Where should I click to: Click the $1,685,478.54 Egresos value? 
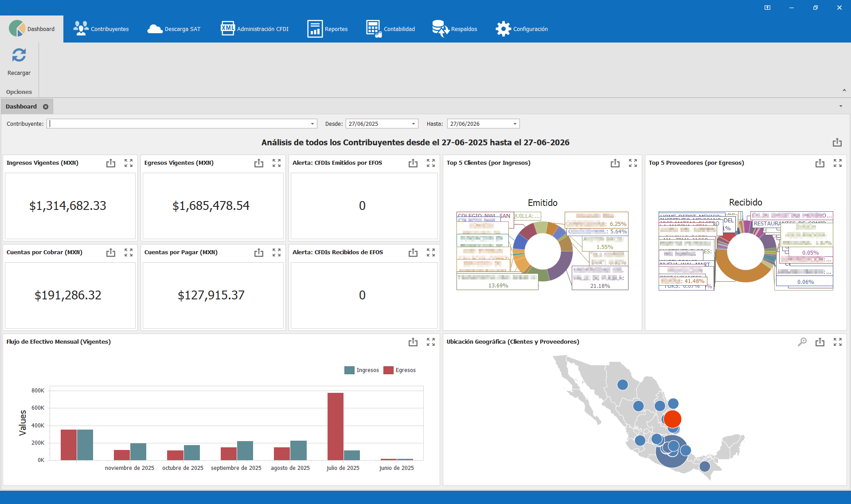point(211,206)
